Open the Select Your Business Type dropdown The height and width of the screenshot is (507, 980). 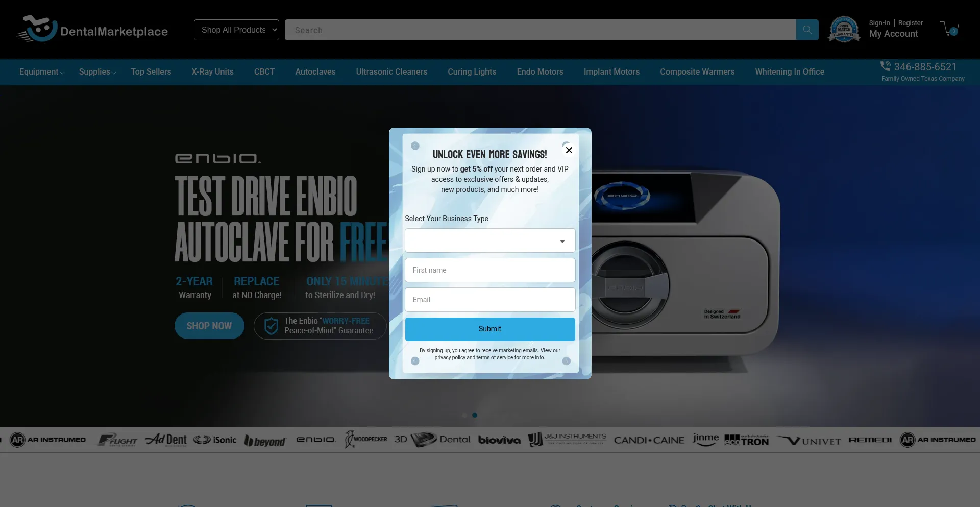pos(490,240)
